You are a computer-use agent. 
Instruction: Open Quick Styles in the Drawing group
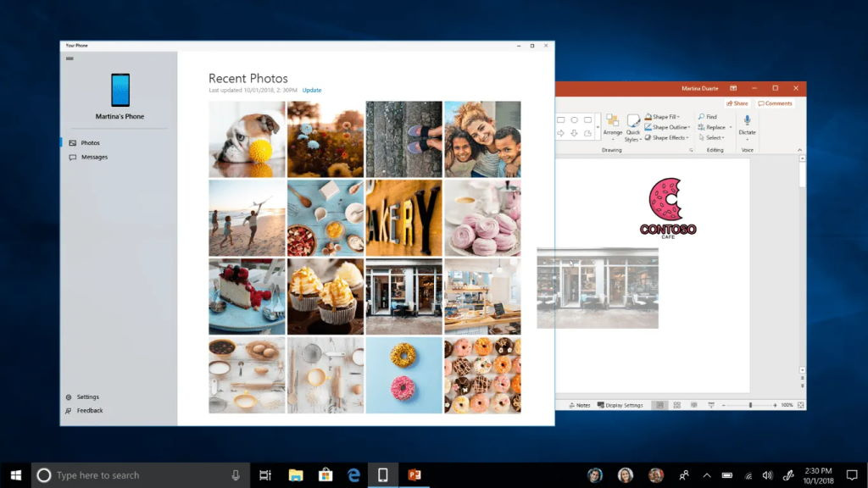point(632,129)
